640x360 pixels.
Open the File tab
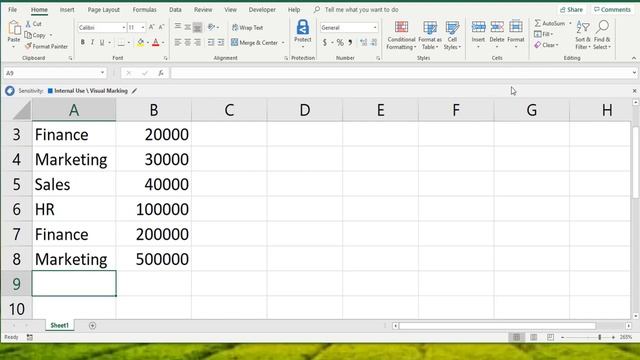(13, 9)
